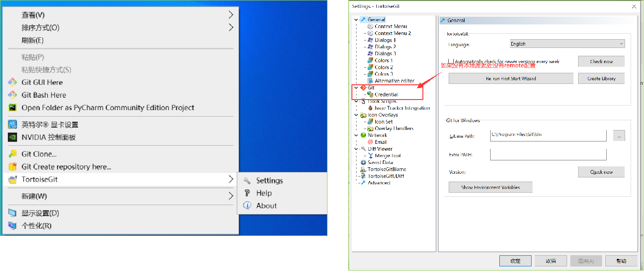The height and width of the screenshot is (271, 644).
Task: Click 刷新(E) in the context menu
Action: click(x=32, y=40)
